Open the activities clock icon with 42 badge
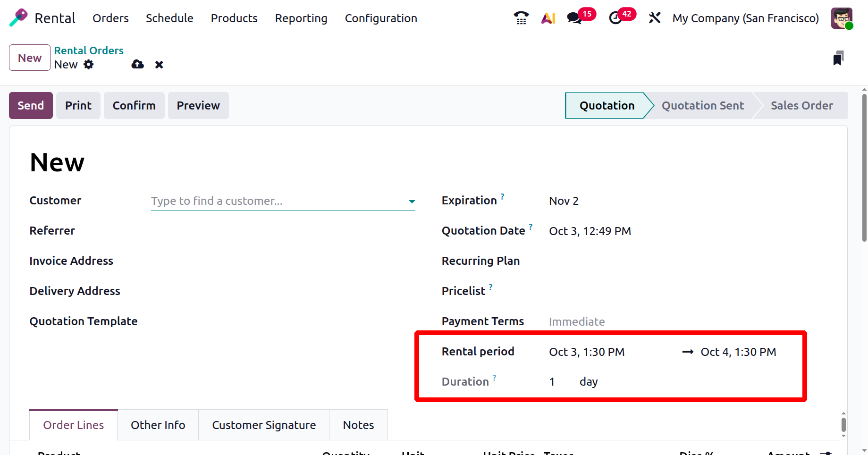This screenshot has width=868, height=455. pyautogui.click(x=615, y=18)
